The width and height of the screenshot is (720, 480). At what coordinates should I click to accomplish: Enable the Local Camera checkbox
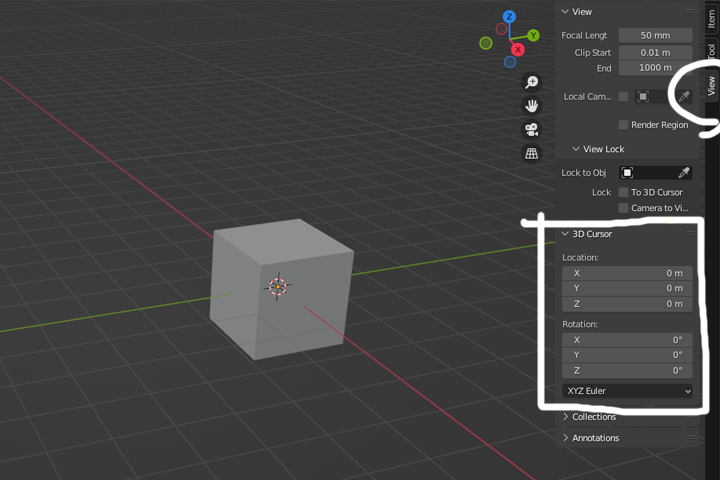623,96
